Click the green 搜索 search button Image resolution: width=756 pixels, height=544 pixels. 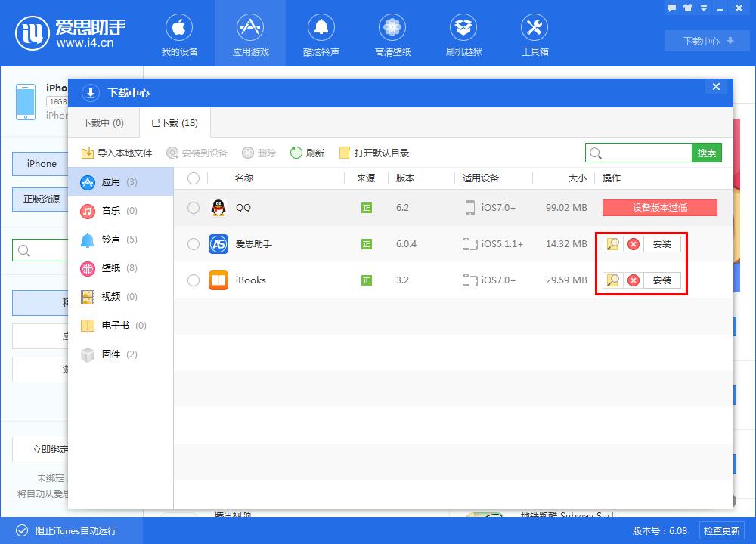pos(707,153)
